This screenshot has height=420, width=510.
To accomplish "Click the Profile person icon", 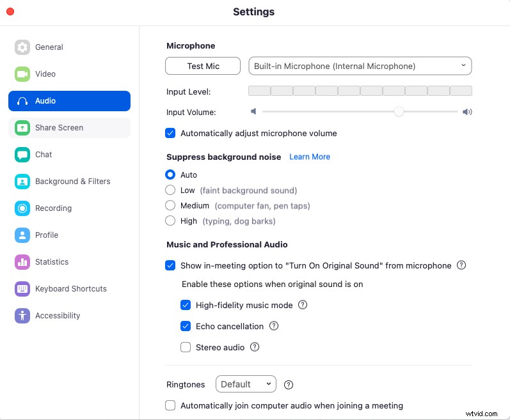I will click(22, 235).
